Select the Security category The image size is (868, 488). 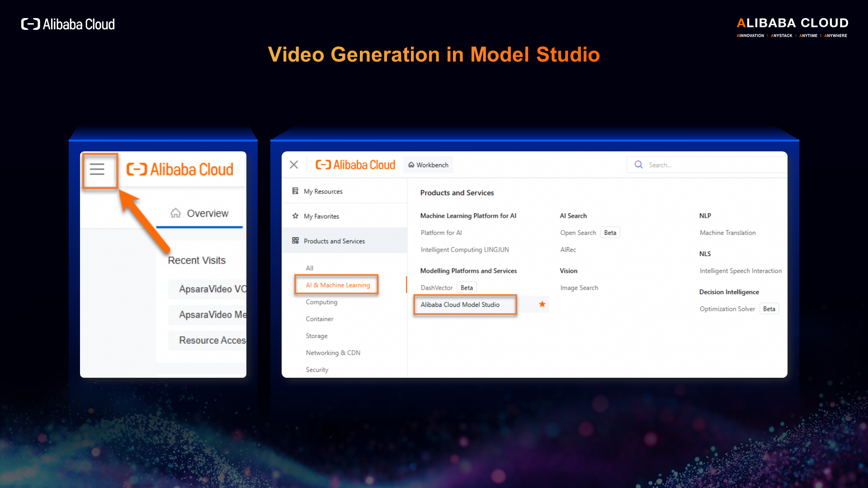(317, 370)
